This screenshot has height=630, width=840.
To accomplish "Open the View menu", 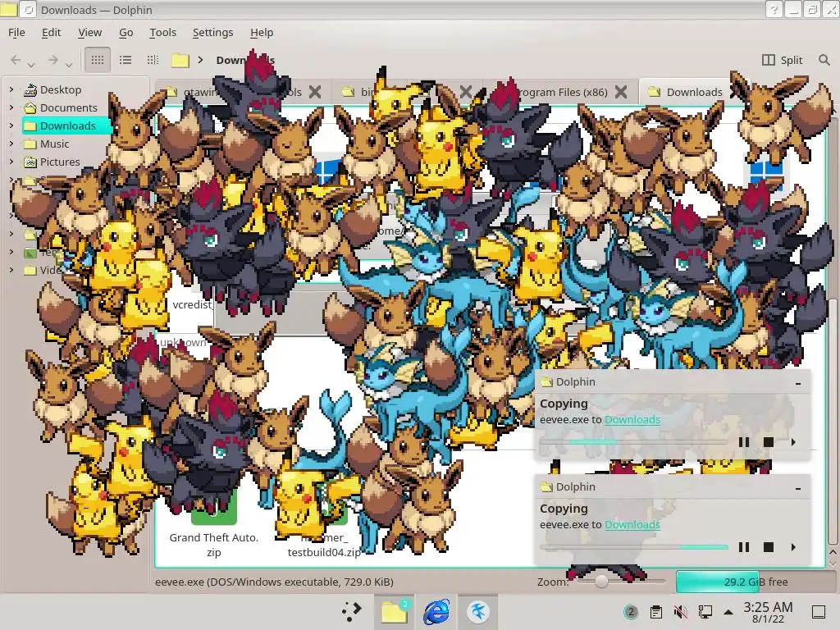I will click(x=89, y=33).
